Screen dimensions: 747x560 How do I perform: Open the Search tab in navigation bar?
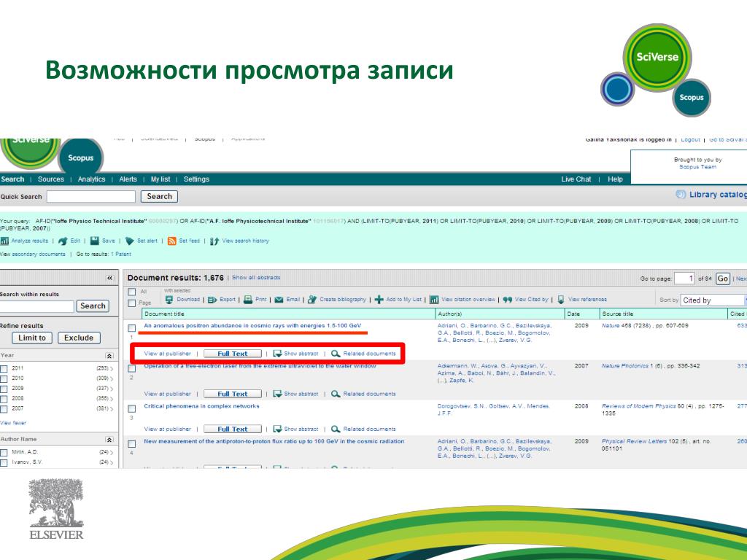[12, 179]
